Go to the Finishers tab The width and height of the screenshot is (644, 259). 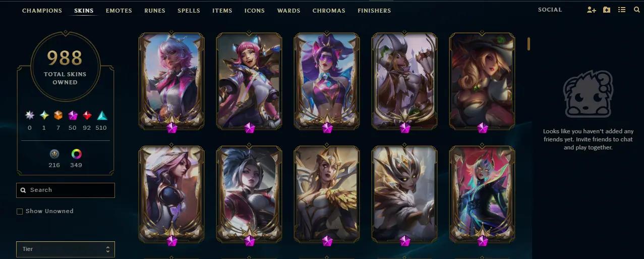click(374, 11)
